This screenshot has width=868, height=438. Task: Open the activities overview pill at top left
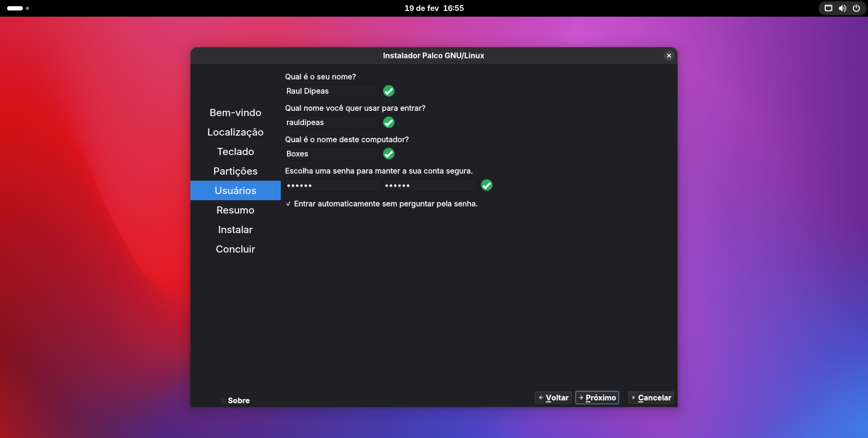[x=15, y=8]
